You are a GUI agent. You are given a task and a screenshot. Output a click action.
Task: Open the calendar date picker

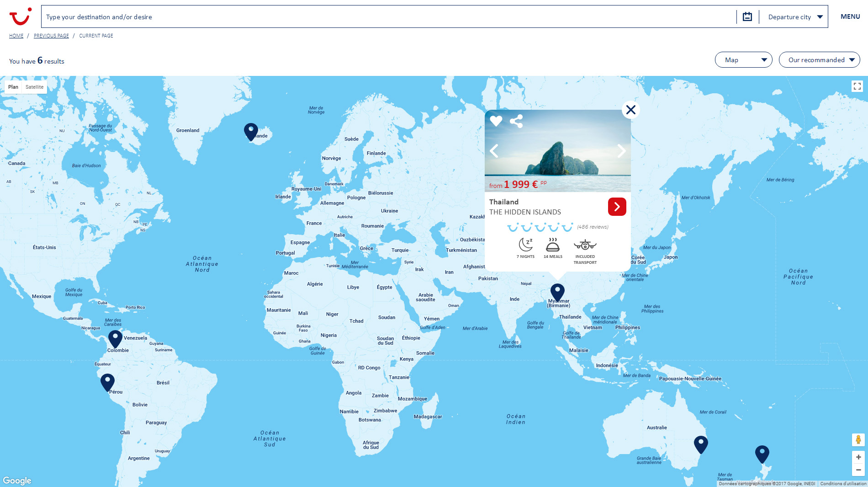[747, 17]
